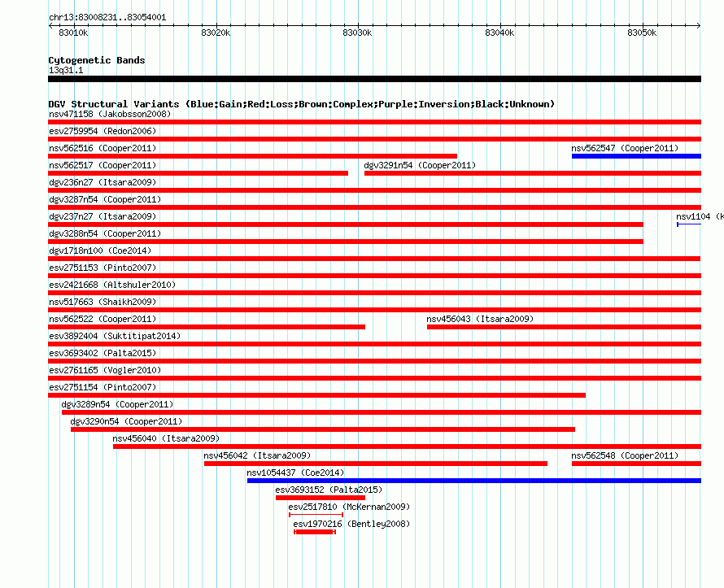Open nsv562522 (Cooper2011) variant label
Screen dimensions: 724x588
click(103, 319)
